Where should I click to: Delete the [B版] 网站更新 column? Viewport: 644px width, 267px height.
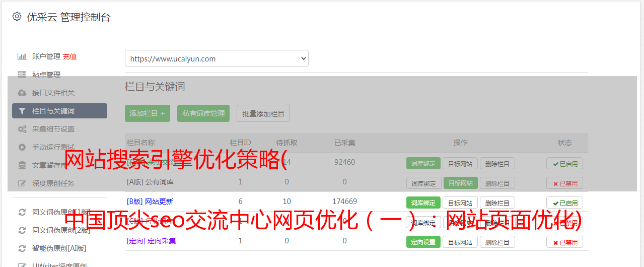(x=497, y=203)
